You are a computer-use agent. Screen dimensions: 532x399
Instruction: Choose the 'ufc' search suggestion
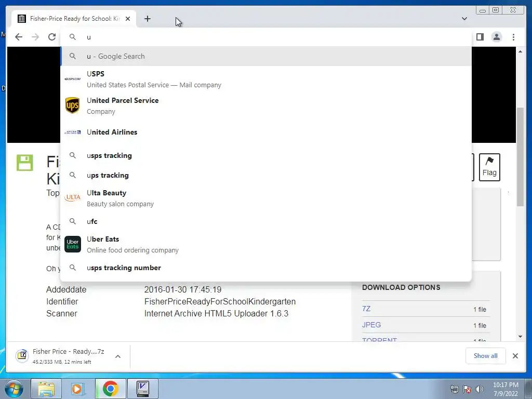[266, 221]
